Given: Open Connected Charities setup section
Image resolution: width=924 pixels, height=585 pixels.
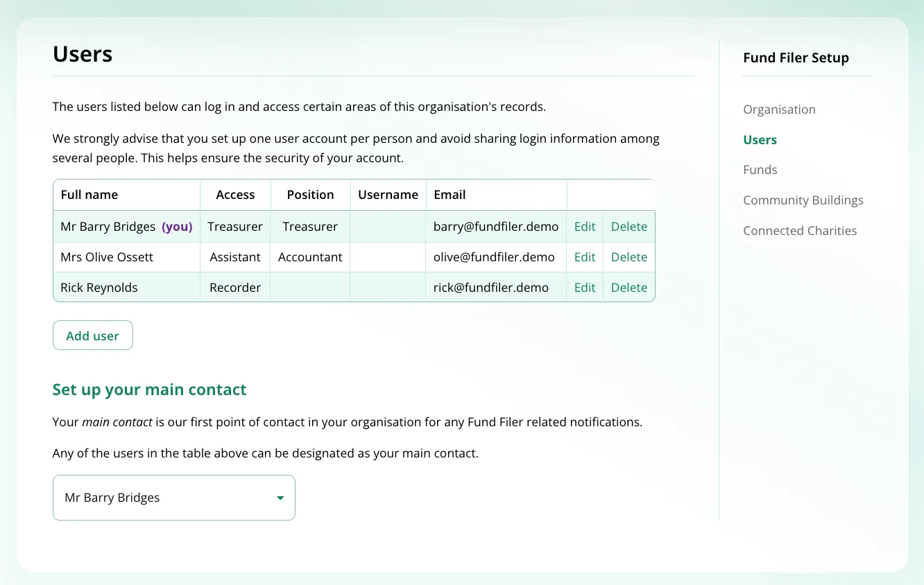Looking at the screenshot, I should [x=800, y=231].
